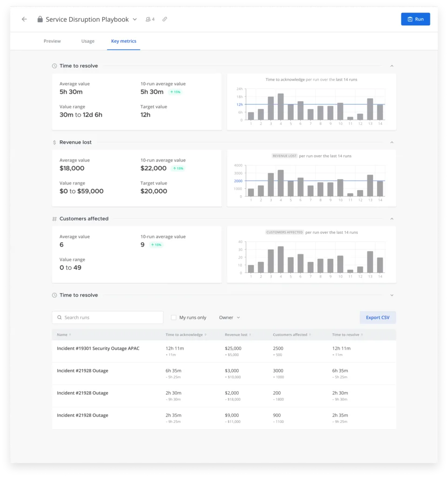This screenshot has width=448, height=477.
Task: Open the Owner filter dropdown
Action: click(229, 317)
